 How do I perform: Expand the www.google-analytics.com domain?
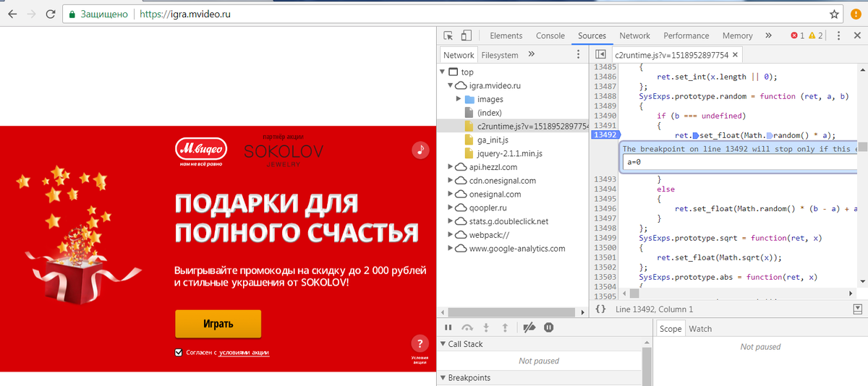coord(451,248)
